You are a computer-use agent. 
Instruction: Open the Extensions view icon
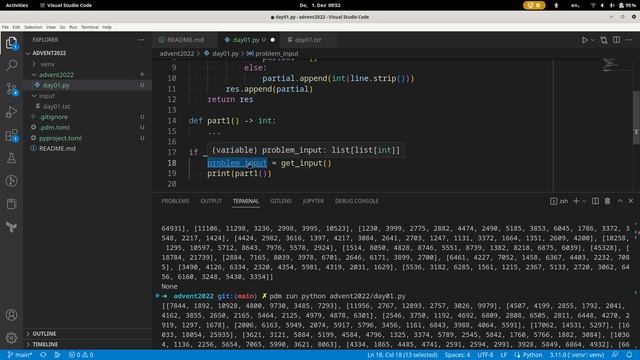[x=11, y=135]
